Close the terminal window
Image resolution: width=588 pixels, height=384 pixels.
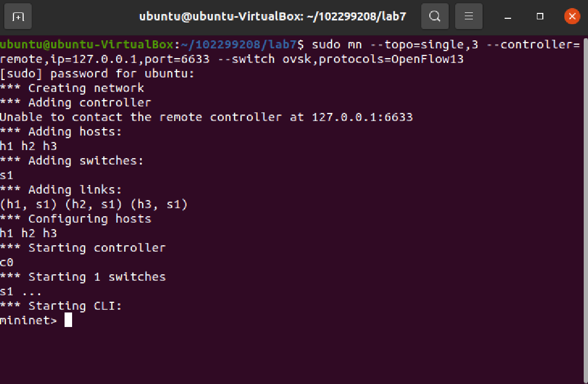(x=572, y=17)
